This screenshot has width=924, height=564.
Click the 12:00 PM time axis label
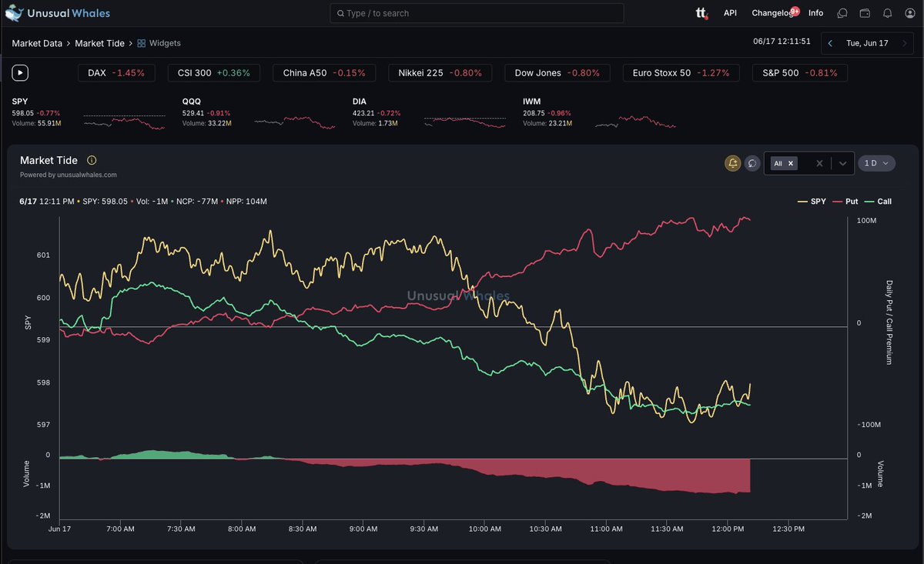728,529
